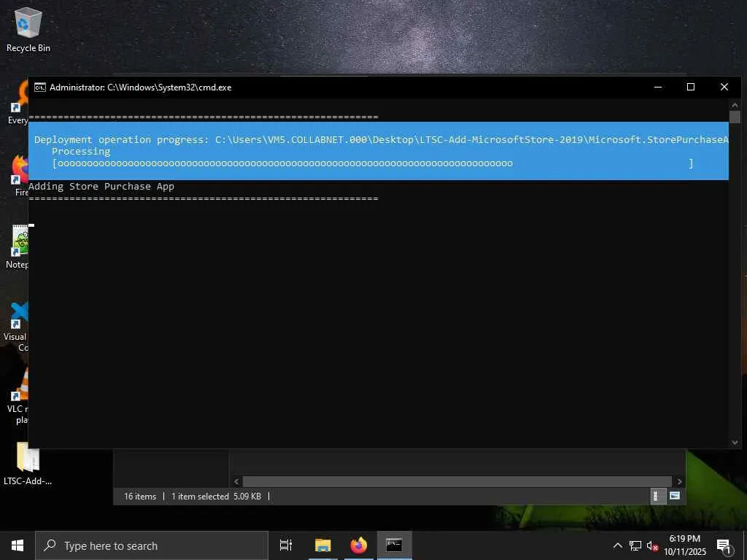Image resolution: width=747 pixels, height=560 pixels.
Task: Click '1 item selected 5.09 KB' status
Action: [216, 496]
